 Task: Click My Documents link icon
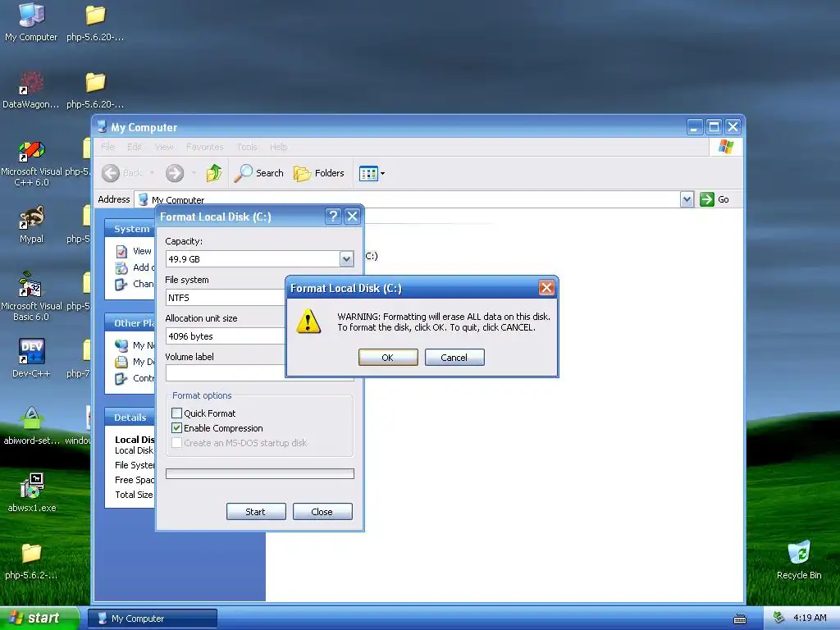point(121,362)
